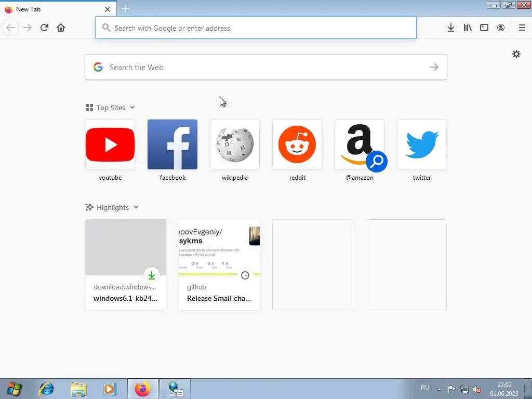Click the forward navigation arrow
The width and height of the screenshot is (532, 399).
[x=28, y=28]
